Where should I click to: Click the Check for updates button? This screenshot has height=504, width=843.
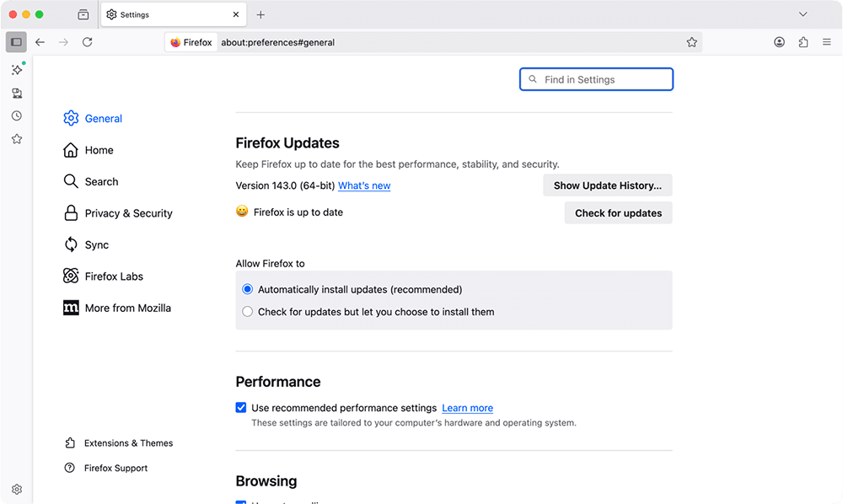618,213
